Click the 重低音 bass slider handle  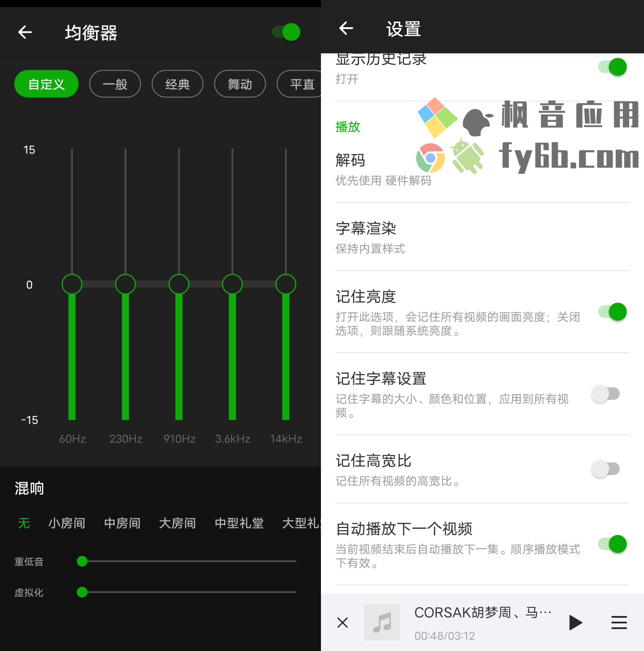pyautogui.click(x=82, y=562)
